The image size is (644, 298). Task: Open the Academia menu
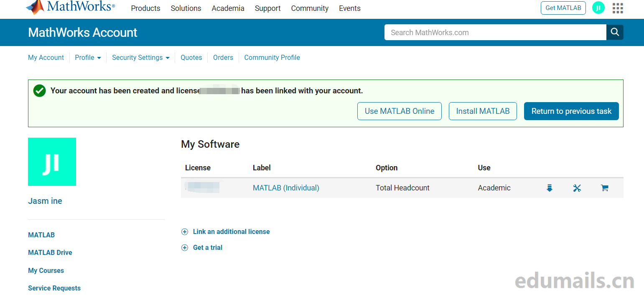tap(228, 8)
